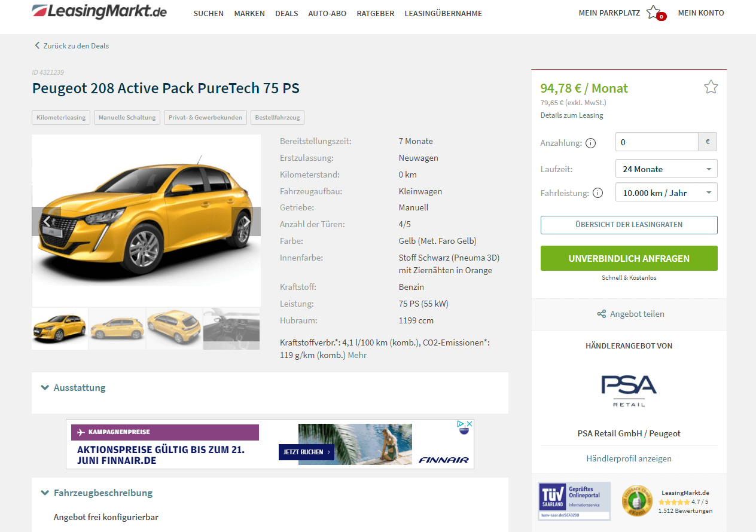Click the main yellow Peugeot 208 image
Viewport: 756px width, 532px height.
coord(146,221)
